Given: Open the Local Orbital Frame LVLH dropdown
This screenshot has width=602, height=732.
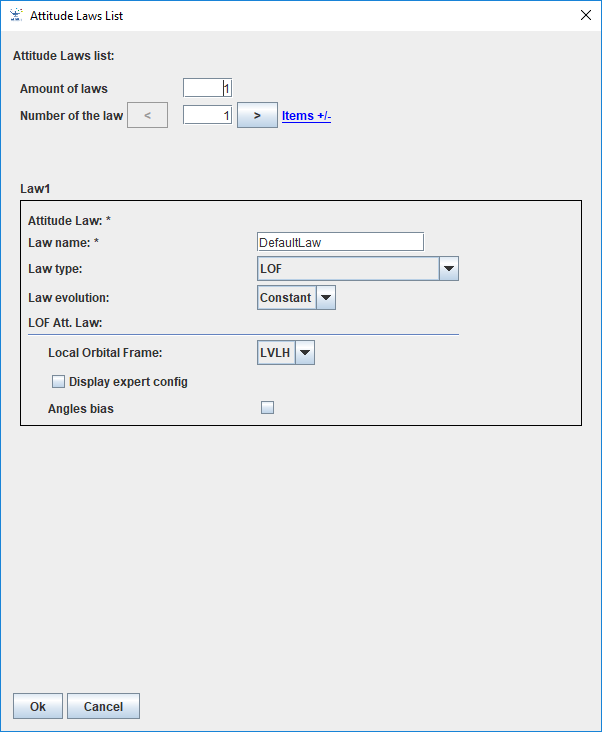Looking at the screenshot, I should 306,352.
